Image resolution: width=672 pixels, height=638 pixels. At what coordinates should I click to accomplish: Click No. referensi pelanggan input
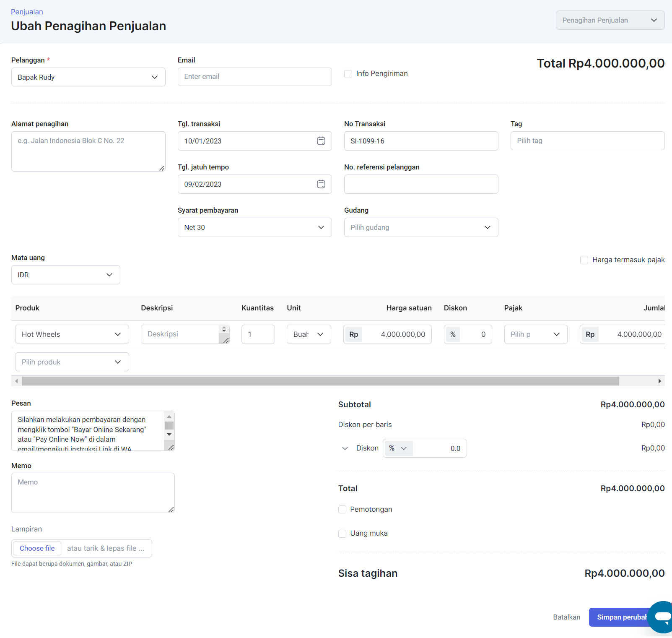(x=421, y=184)
